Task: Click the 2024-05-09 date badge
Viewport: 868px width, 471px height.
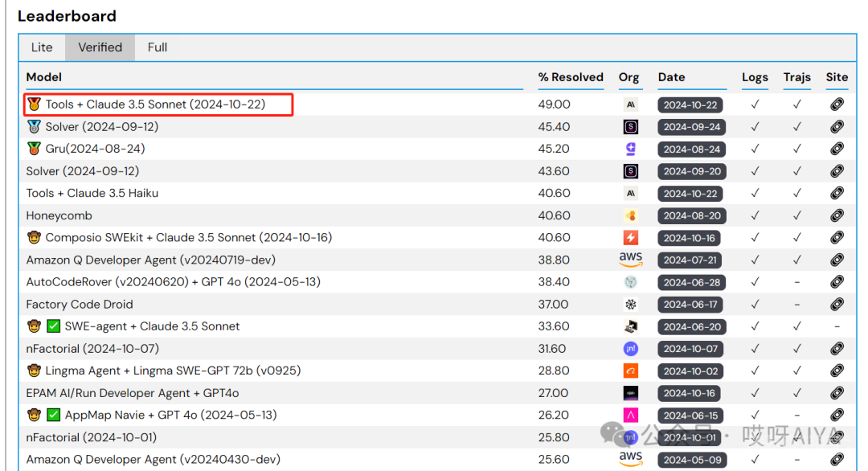Action: 692,460
